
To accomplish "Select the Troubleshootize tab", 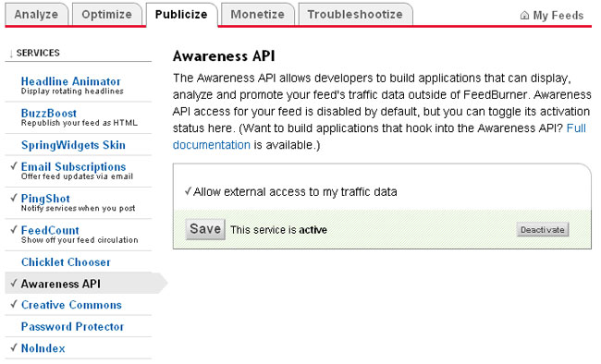I will tap(355, 14).
